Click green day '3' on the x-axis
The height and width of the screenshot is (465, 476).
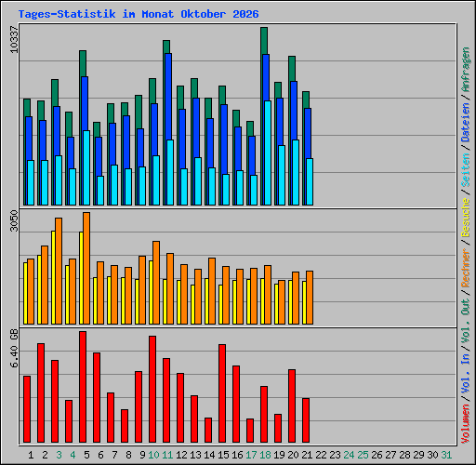click(x=59, y=455)
